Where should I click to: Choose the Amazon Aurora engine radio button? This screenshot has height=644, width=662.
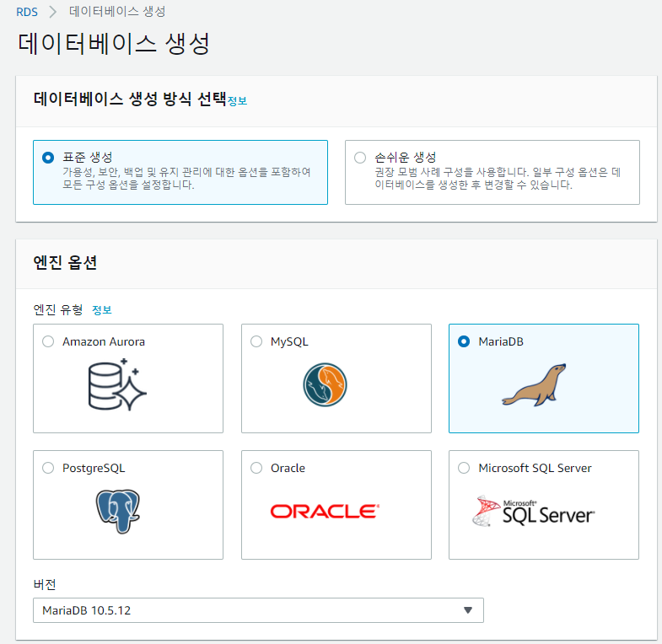[x=48, y=341]
